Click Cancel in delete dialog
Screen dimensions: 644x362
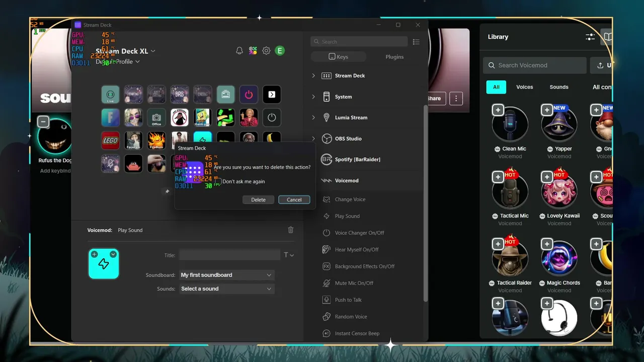294,200
